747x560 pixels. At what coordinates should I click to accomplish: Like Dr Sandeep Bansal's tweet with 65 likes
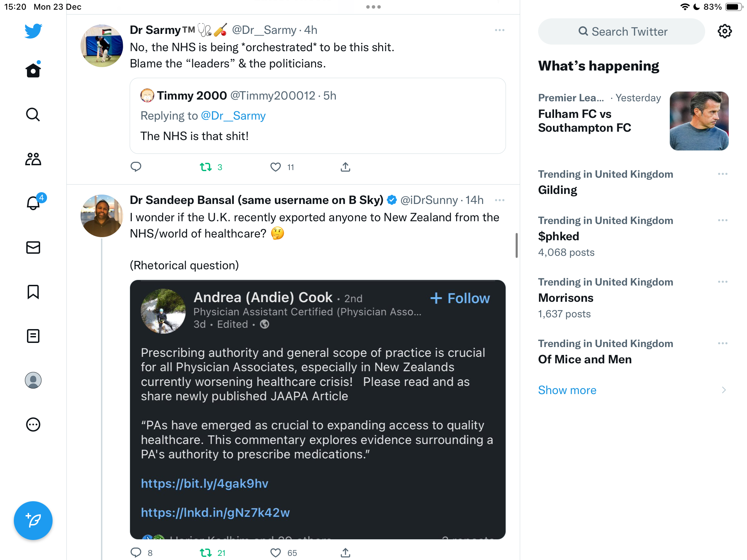pos(276,553)
